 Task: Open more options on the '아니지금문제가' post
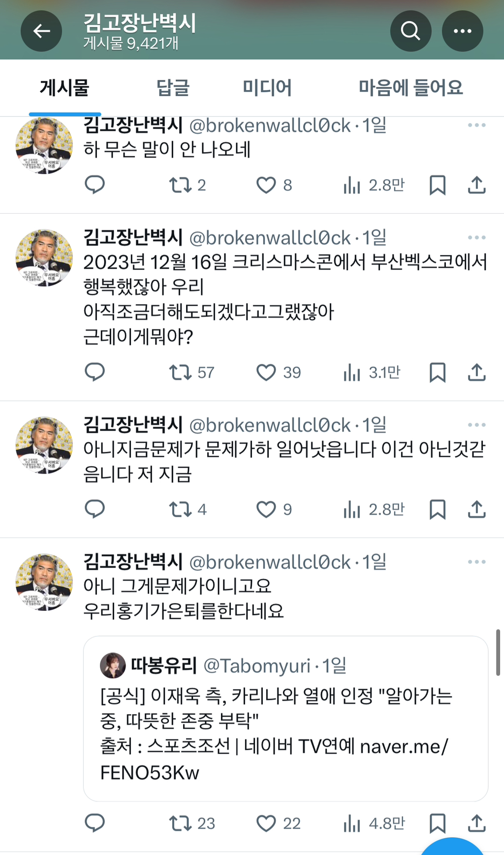click(476, 425)
